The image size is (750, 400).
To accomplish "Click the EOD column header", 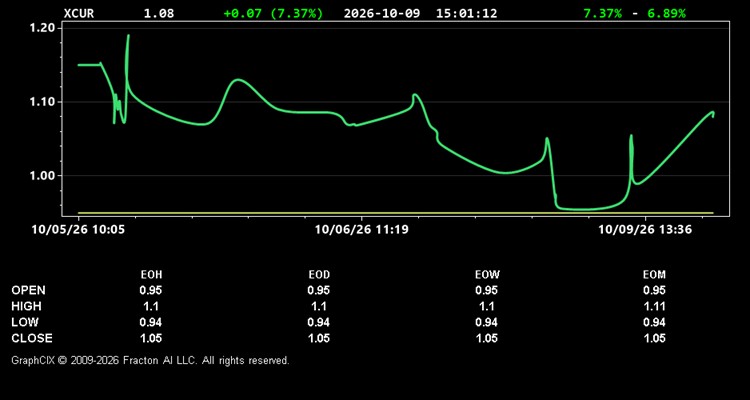I will 319,275.
